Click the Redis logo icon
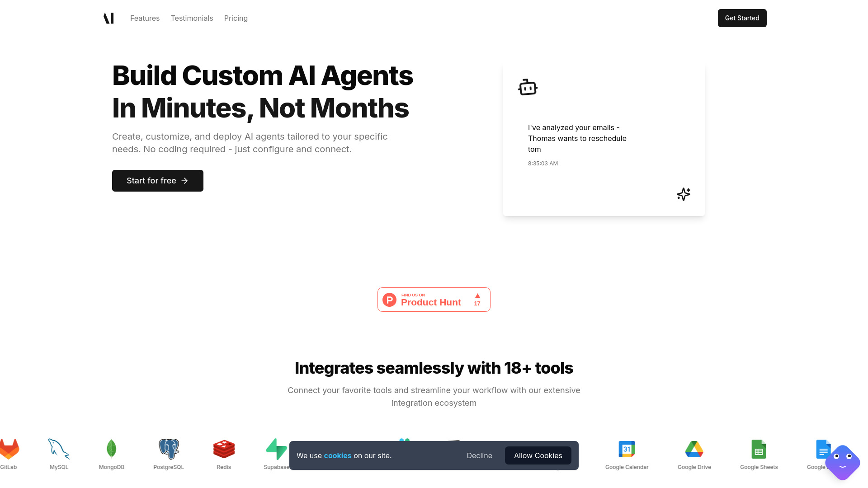 224,449
